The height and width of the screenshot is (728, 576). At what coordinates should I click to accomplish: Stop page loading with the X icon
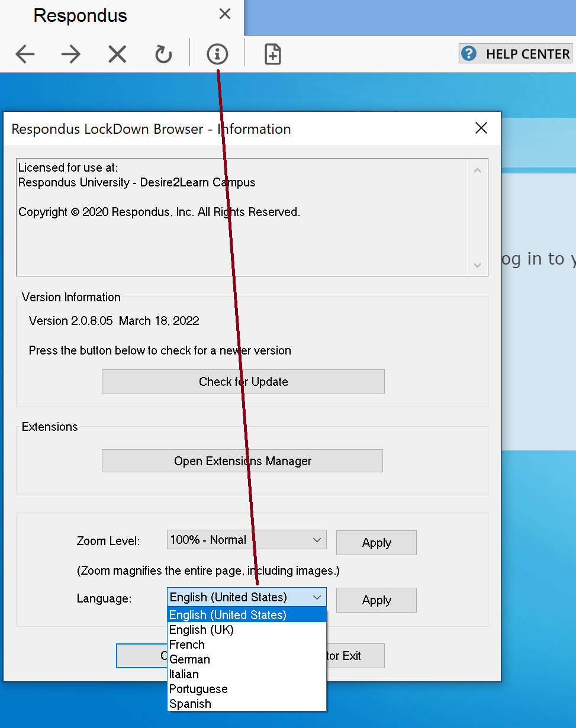117,54
